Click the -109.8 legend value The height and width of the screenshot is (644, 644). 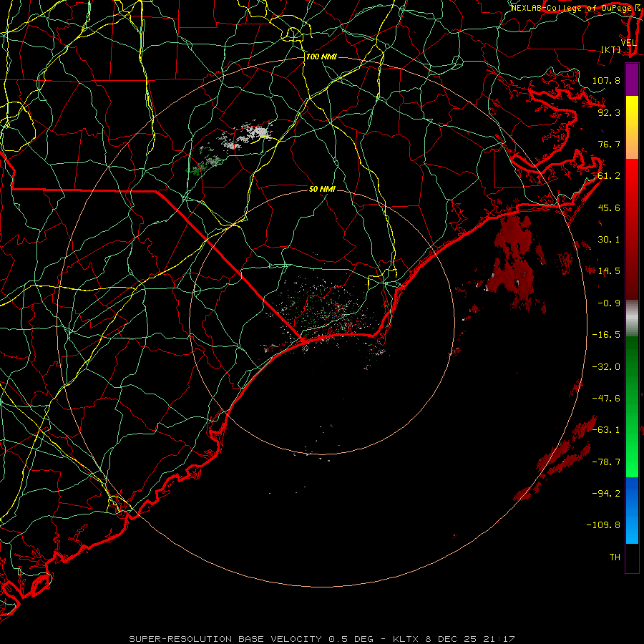(603, 525)
